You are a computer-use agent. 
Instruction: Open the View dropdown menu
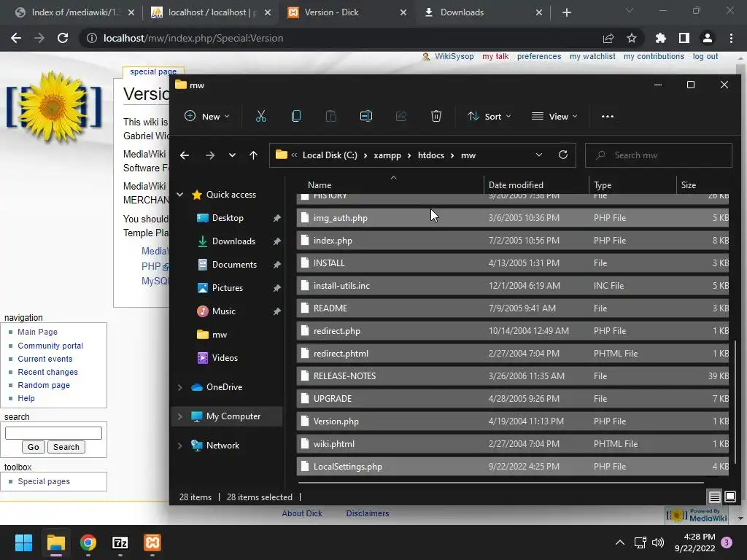pos(554,116)
